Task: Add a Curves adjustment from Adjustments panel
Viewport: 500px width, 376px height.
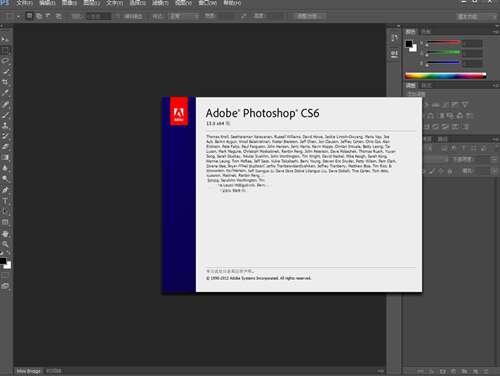Action: point(445,105)
